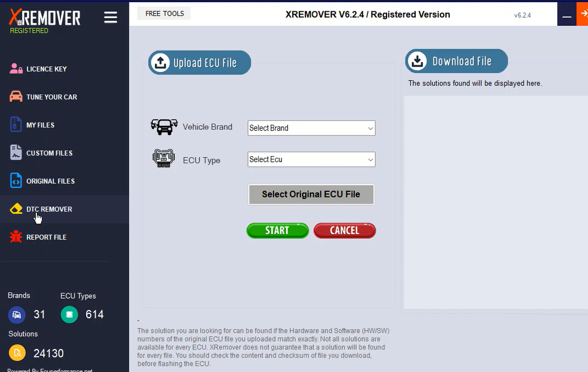Click the Solutions yellow search-file icon
This screenshot has width=588, height=372.
17,353
